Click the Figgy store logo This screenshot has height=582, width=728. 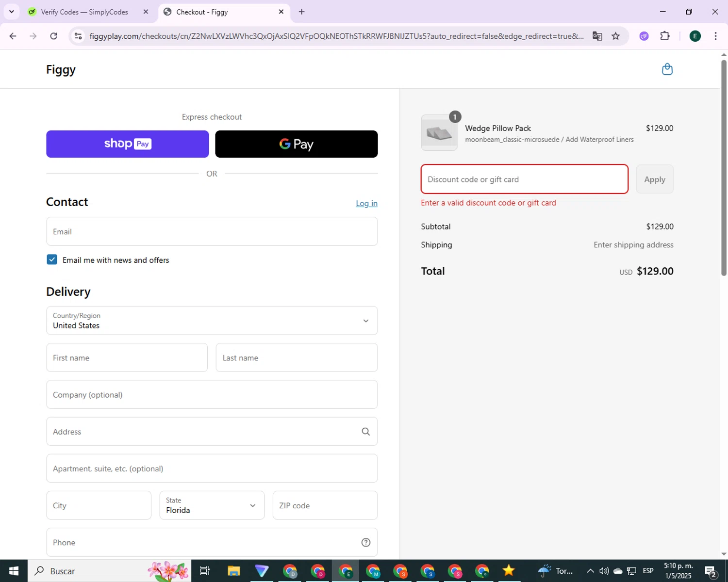click(61, 69)
